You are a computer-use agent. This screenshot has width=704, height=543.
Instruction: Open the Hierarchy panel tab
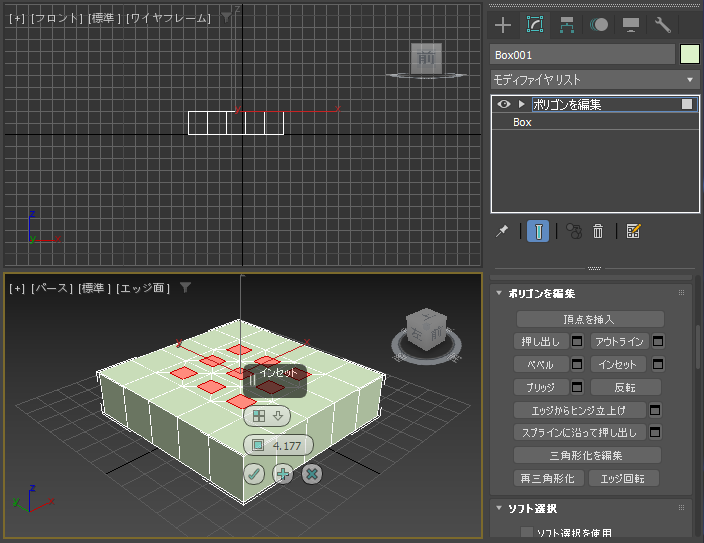pyautogui.click(x=567, y=25)
